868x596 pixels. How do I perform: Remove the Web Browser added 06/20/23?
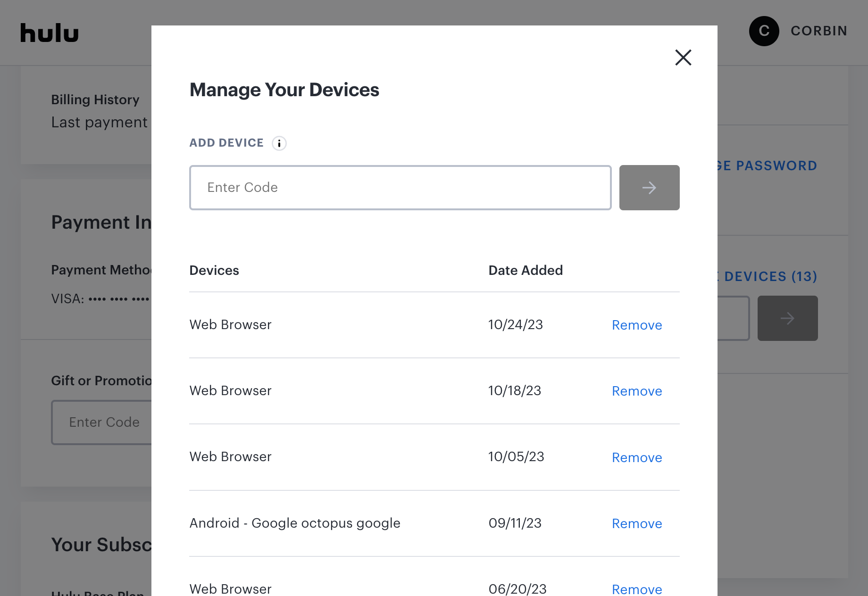click(x=637, y=589)
